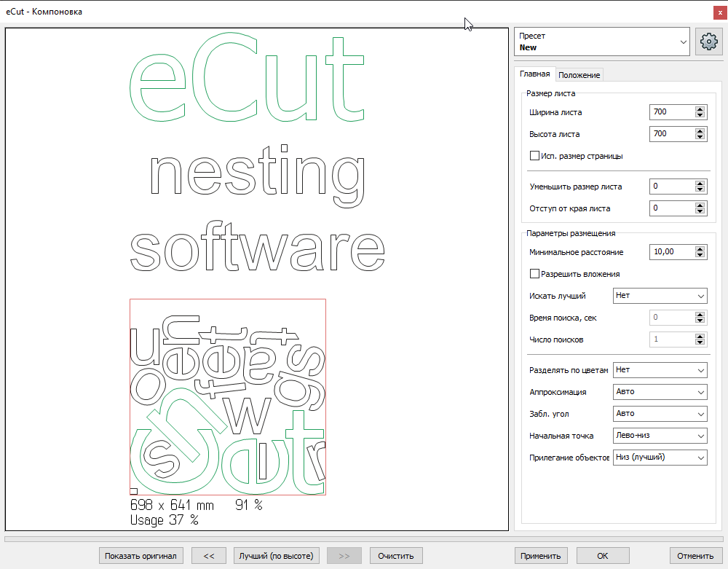This screenshot has width=728, height=569.
Task: Click the Очистить button
Action: coord(395,556)
